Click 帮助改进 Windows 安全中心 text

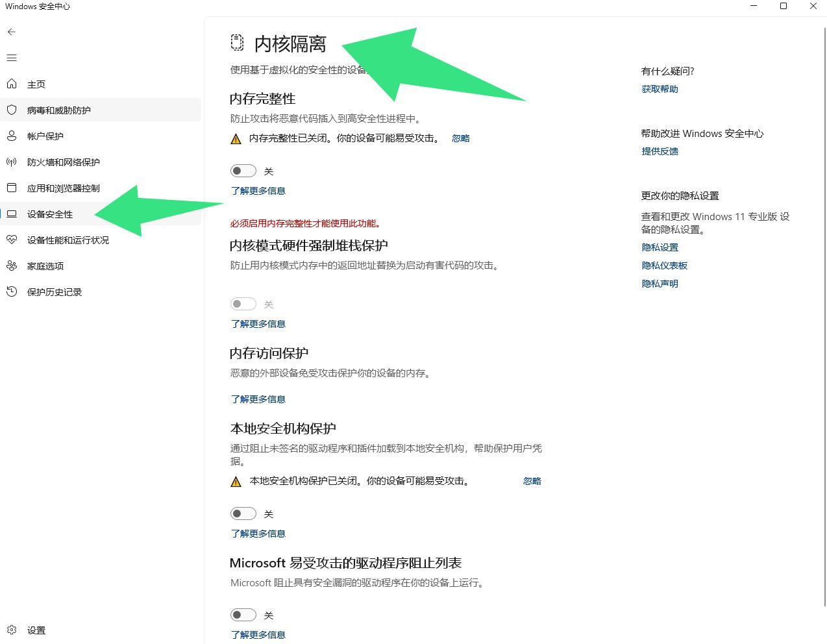702,134
